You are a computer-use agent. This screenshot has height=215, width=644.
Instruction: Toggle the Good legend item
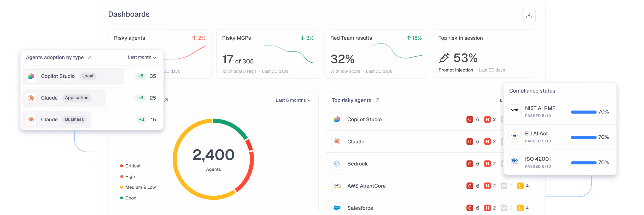pos(128,198)
